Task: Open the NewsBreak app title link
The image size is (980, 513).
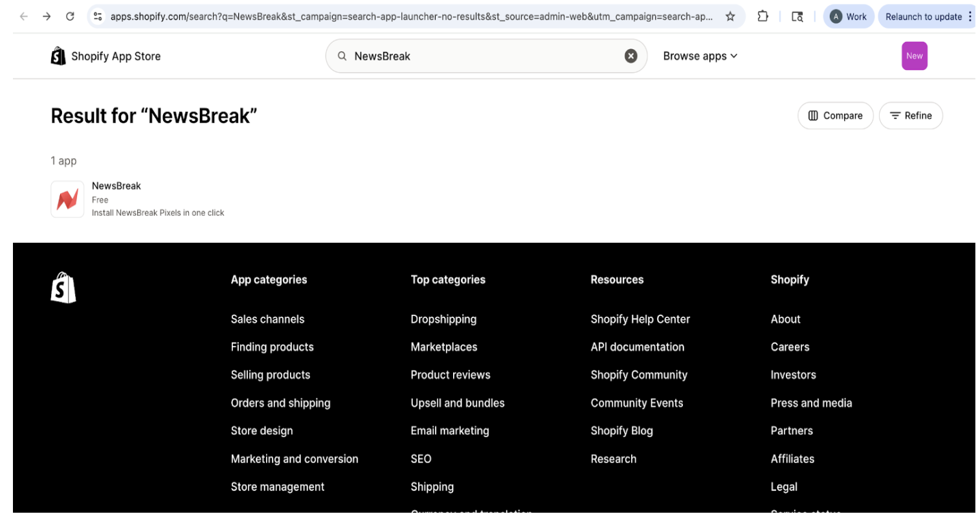Action: point(117,186)
